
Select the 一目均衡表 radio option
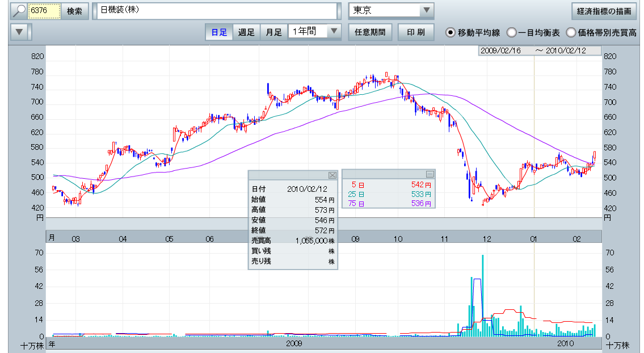click(x=511, y=32)
